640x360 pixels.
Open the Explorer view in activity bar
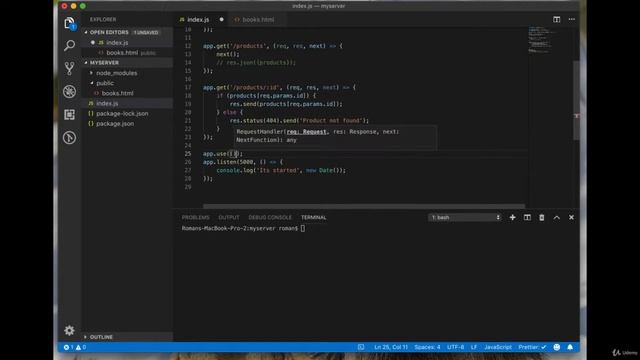click(x=69, y=23)
